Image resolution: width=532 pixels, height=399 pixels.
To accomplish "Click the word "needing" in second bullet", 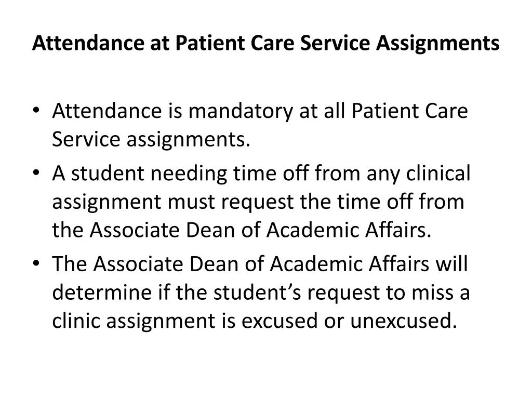I will click(189, 174).
